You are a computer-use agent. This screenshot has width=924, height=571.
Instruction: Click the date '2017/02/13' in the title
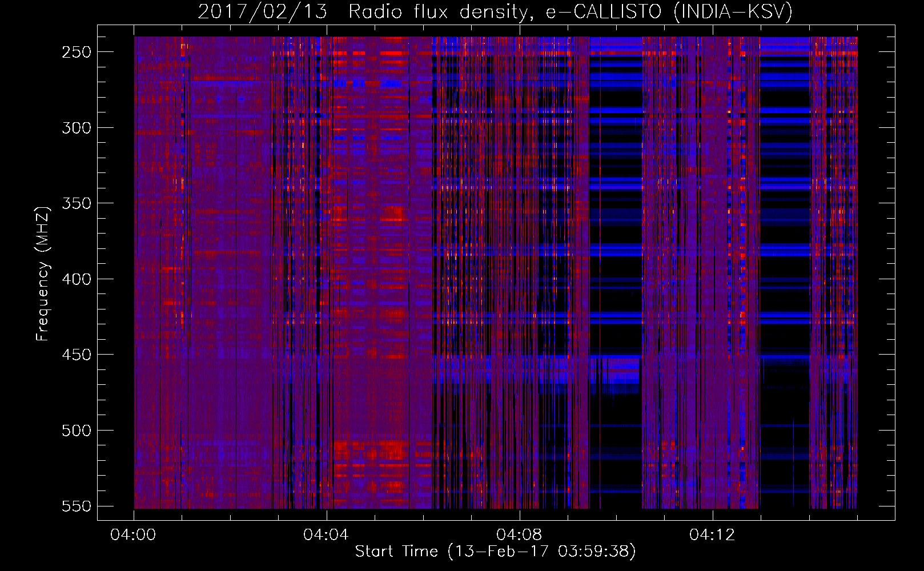pos(263,11)
